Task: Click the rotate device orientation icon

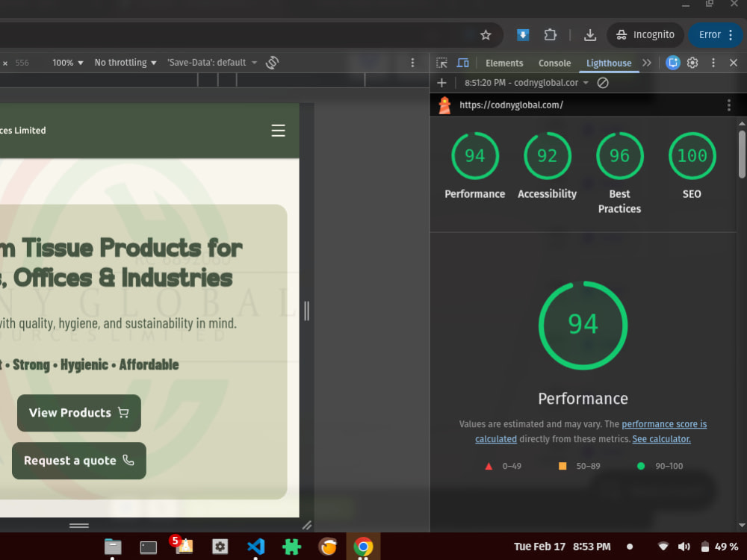Action: 272,63
